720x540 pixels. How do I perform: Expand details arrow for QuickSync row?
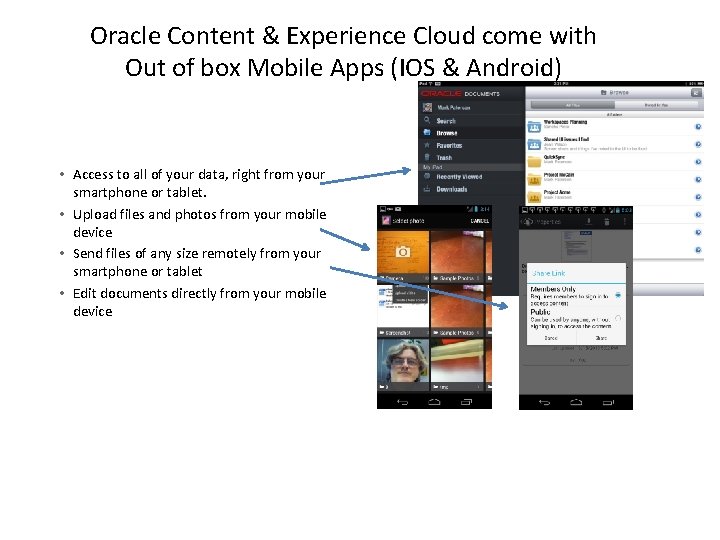698,162
